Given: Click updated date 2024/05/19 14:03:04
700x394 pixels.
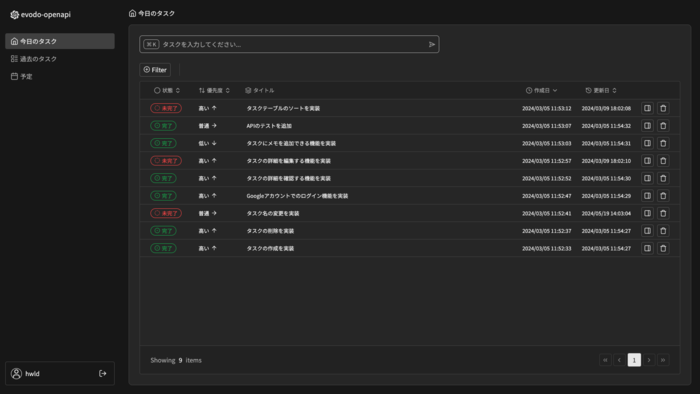Looking at the screenshot, I should [x=606, y=213].
